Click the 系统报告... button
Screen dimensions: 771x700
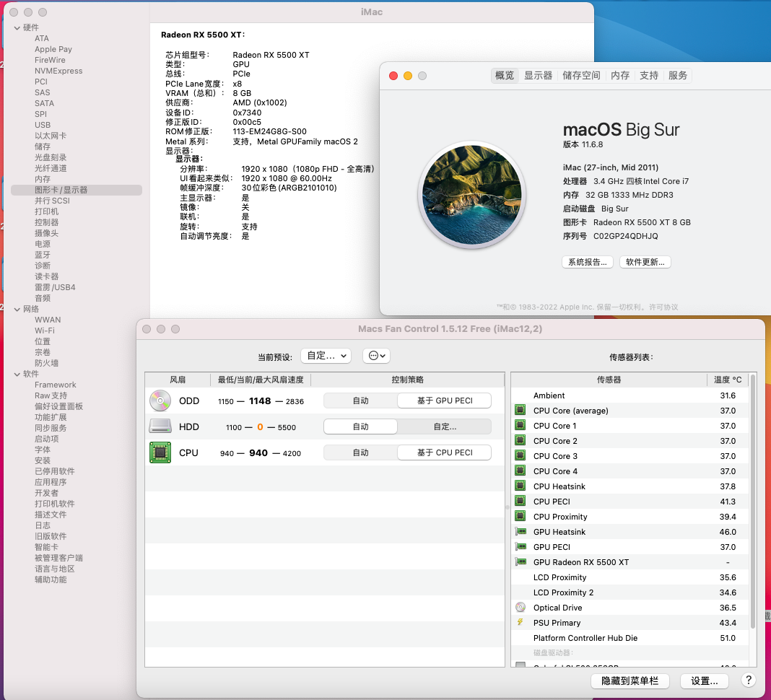[588, 262]
